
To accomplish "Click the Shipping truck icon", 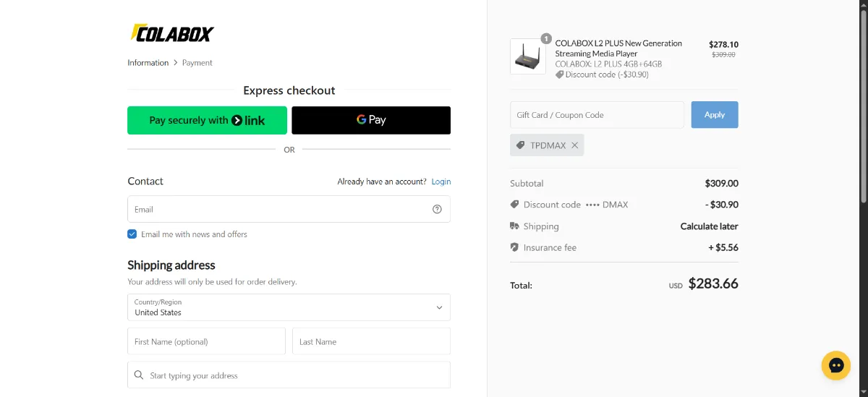I will click(514, 226).
